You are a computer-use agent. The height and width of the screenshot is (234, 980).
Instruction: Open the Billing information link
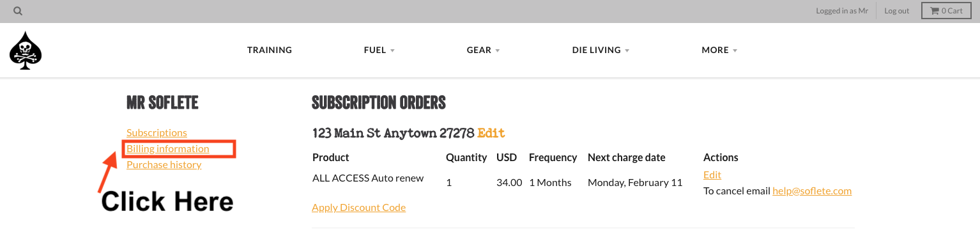point(168,148)
